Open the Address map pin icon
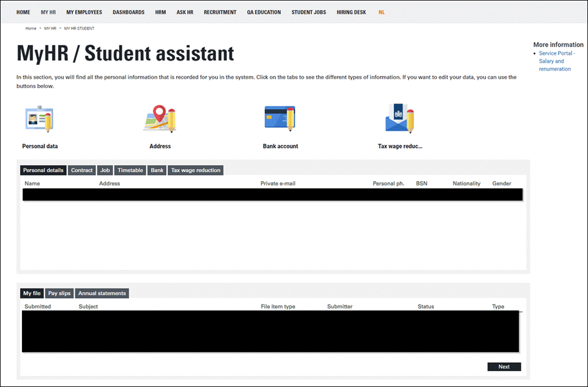The image size is (588, 387). (x=160, y=119)
